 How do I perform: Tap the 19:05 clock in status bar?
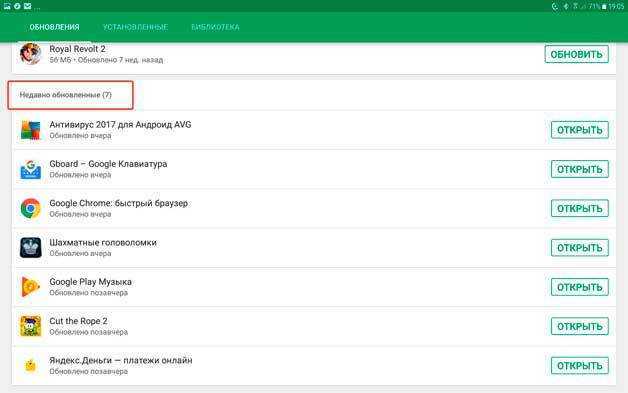pyautogui.click(x=616, y=6)
